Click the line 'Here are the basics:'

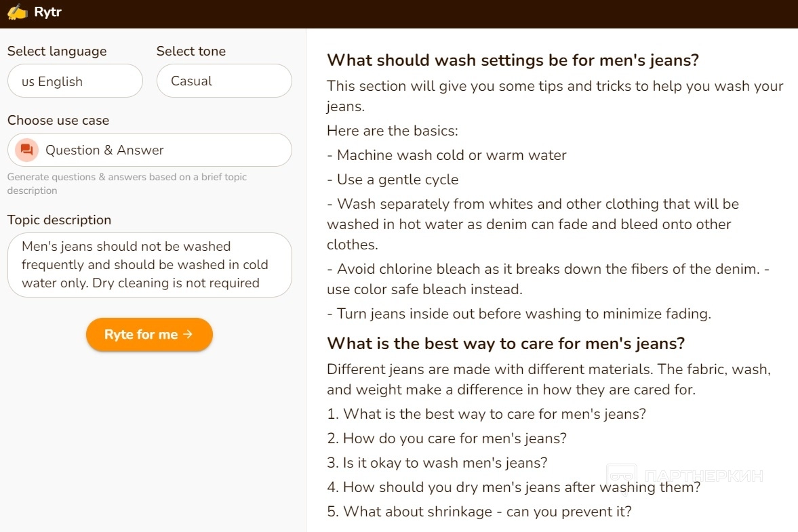393,131
